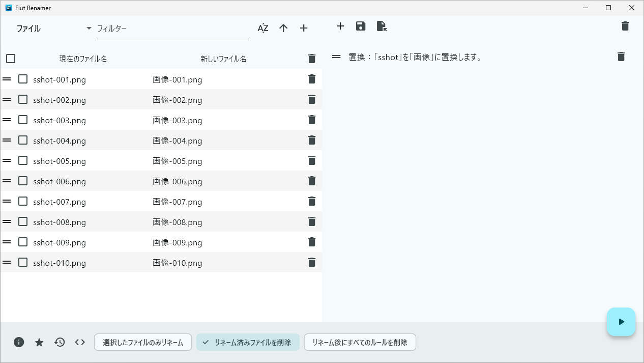Remove sshot-003.png using its trash icon
Viewport: 644px width, 363px height.
[312, 120]
